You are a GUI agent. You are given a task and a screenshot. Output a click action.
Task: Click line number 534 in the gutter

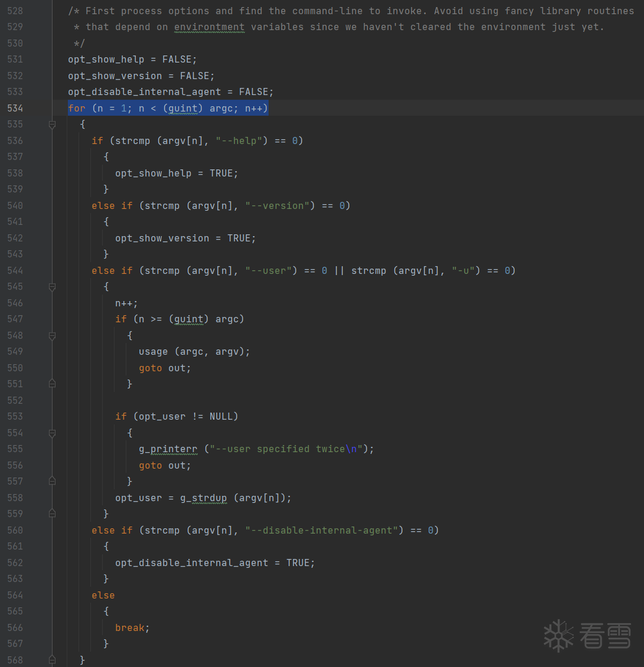[15, 108]
